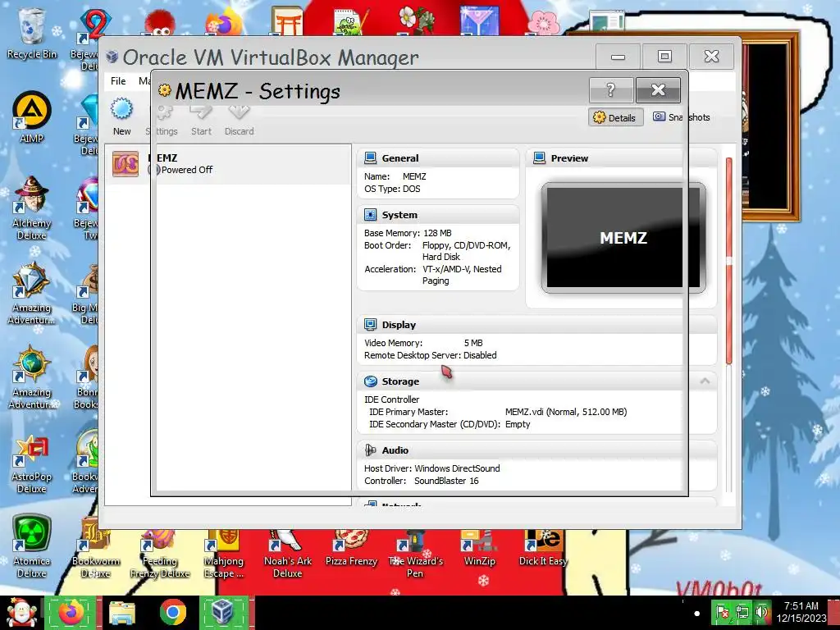840x630 pixels.
Task: Close the MEMZ Settings dialog
Action: 658,90
